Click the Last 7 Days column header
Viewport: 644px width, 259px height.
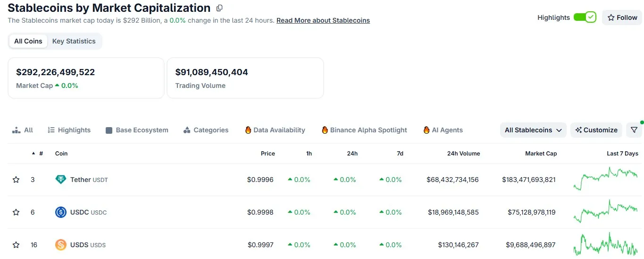point(622,154)
